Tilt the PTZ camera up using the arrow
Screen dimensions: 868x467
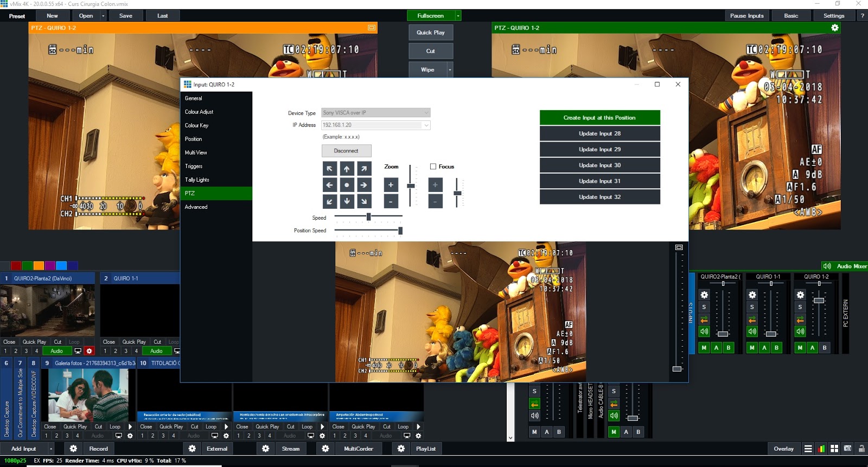pos(347,169)
